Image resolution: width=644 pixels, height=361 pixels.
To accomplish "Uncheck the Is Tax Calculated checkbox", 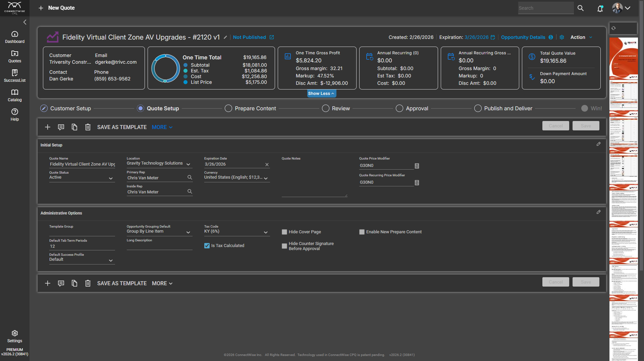I will click(x=207, y=246).
